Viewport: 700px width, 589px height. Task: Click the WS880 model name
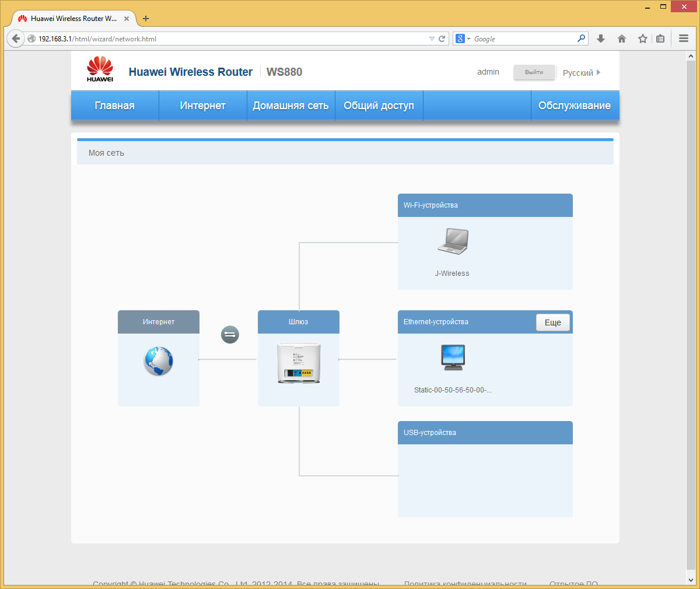pos(285,72)
